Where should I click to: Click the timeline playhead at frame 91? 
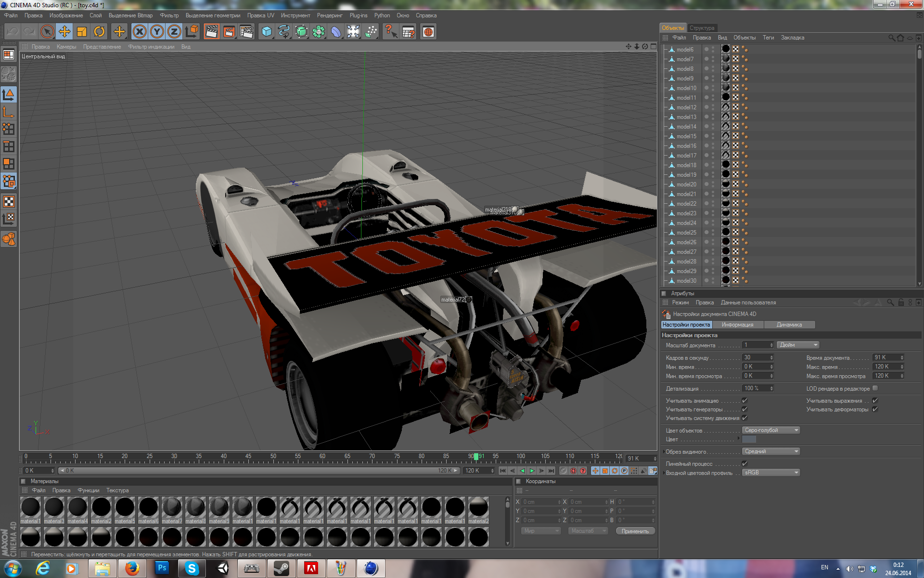click(x=476, y=456)
